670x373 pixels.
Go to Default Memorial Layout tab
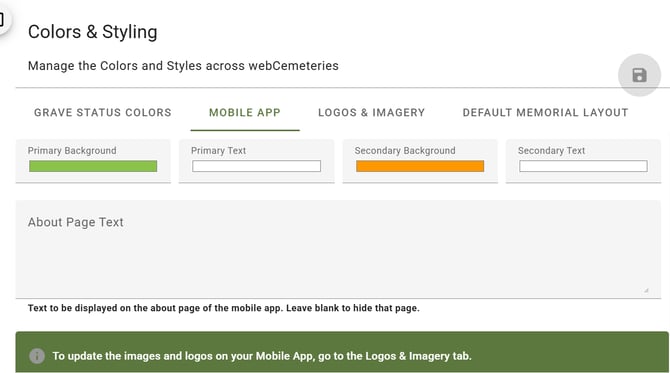[x=545, y=112]
